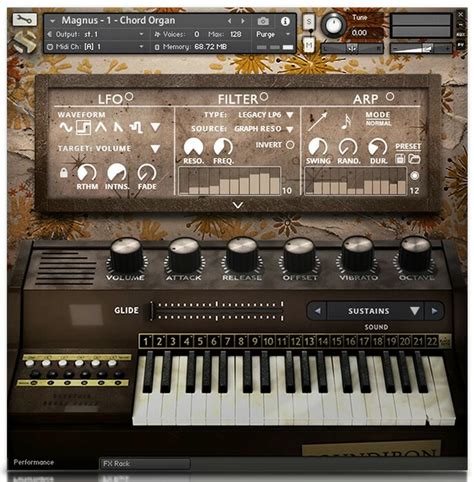The height and width of the screenshot is (482, 474).
Task: Click the filter FREQ knob
Action: [x=223, y=147]
